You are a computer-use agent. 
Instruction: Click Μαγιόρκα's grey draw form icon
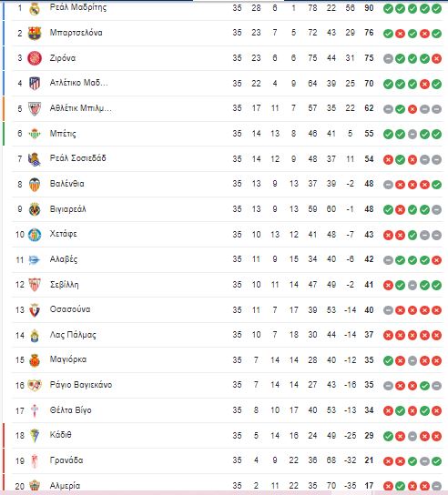412,360
